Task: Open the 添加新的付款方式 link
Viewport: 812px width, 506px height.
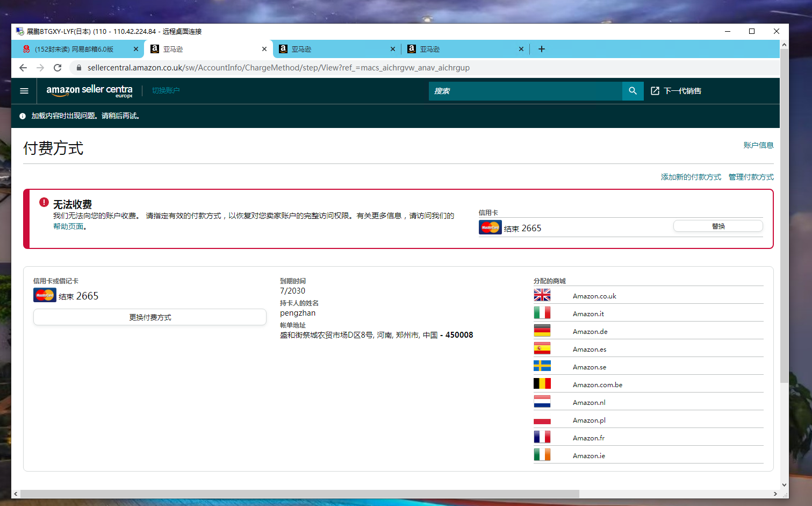Action: point(691,177)
